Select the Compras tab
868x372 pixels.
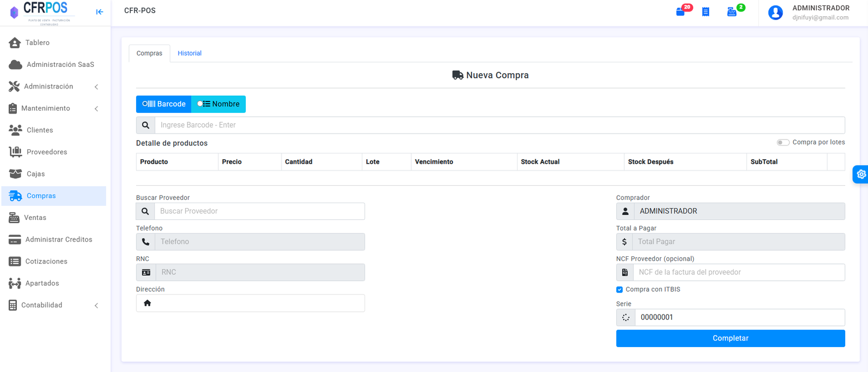pyautogui.click(x=149, y=53)
